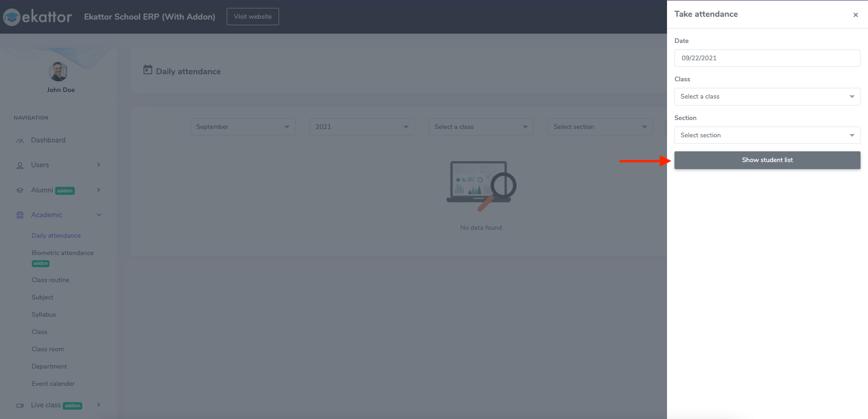Open the Class dropdown in Take attendance
This screenshot has width=868, height=419.
(x=767, y=97)
